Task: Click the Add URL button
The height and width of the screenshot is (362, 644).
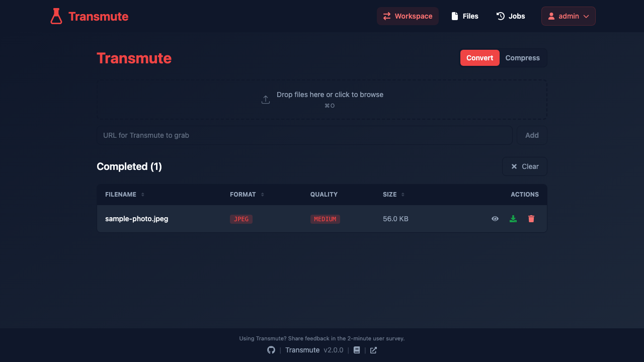Action: 532,135
